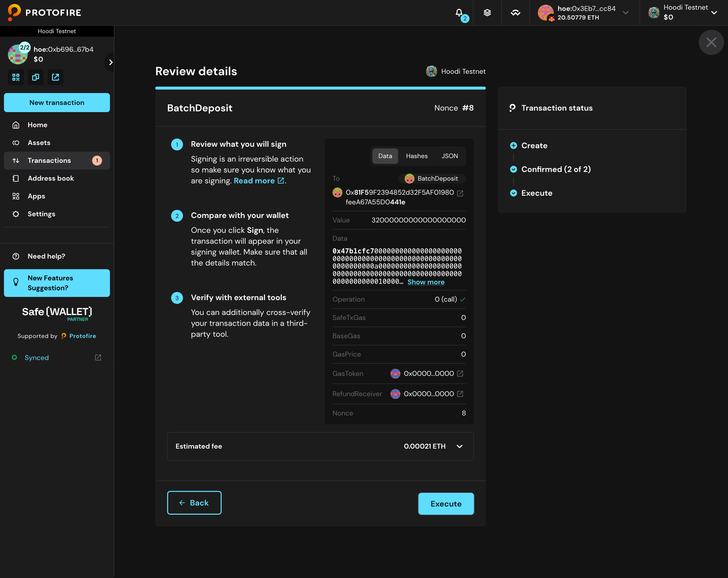Open the Synced status external link
The height and width of the screenshot is (578, 728).
(98, 358)
